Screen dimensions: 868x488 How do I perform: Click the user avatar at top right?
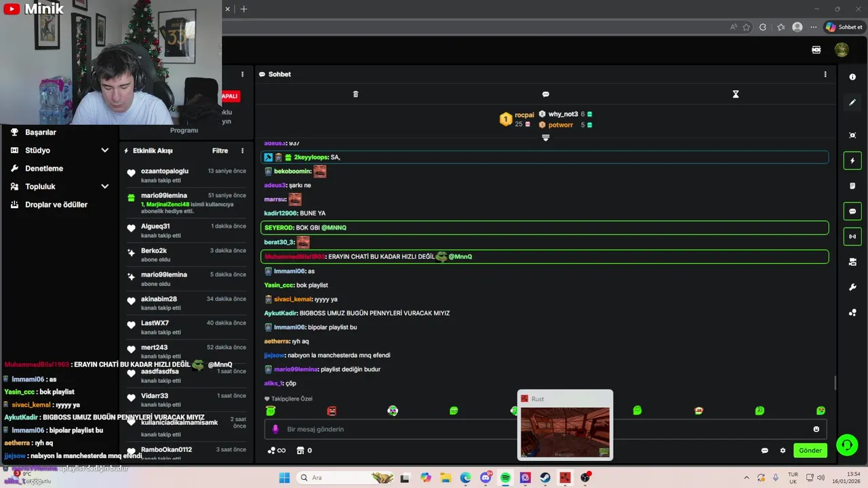click(842, 49)
